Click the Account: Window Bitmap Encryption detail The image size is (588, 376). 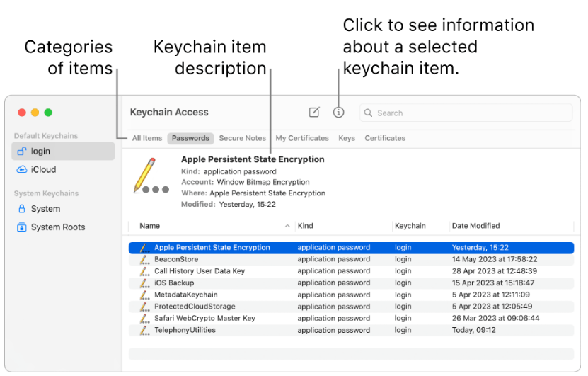pos(246,183)
